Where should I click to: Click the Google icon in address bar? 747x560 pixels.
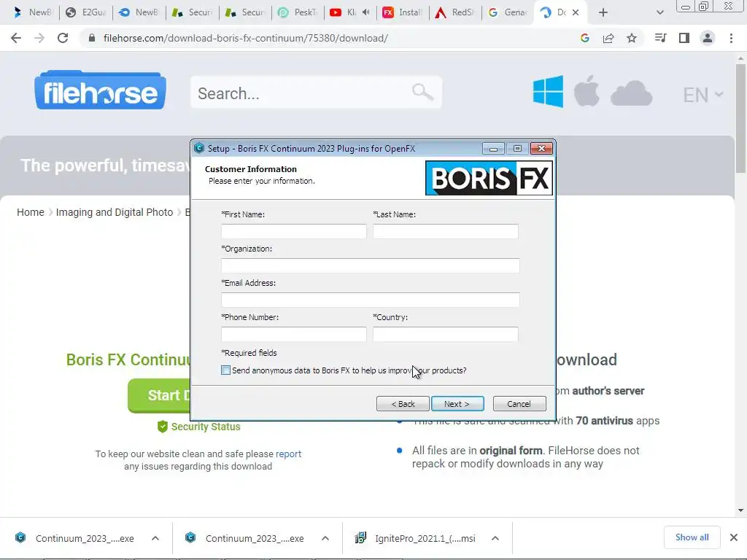click(x=585, y=38)
